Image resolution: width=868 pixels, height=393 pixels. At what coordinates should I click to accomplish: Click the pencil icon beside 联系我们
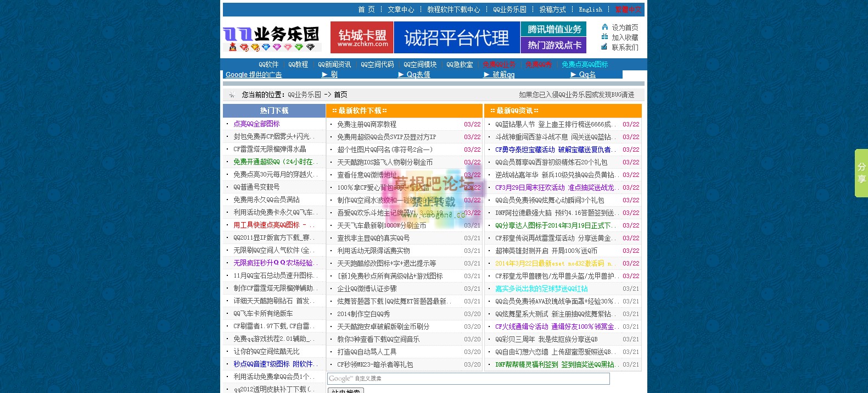pos(604,47)
